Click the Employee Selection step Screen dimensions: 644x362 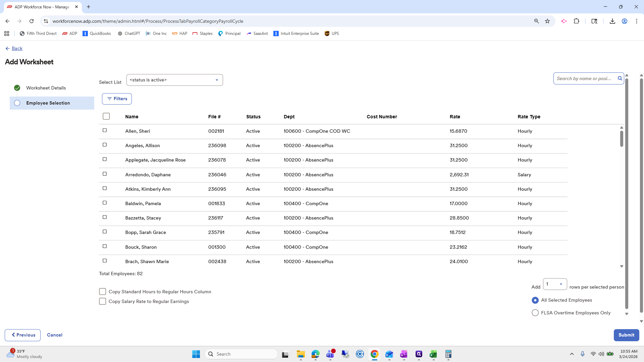[x=52, y=103]
